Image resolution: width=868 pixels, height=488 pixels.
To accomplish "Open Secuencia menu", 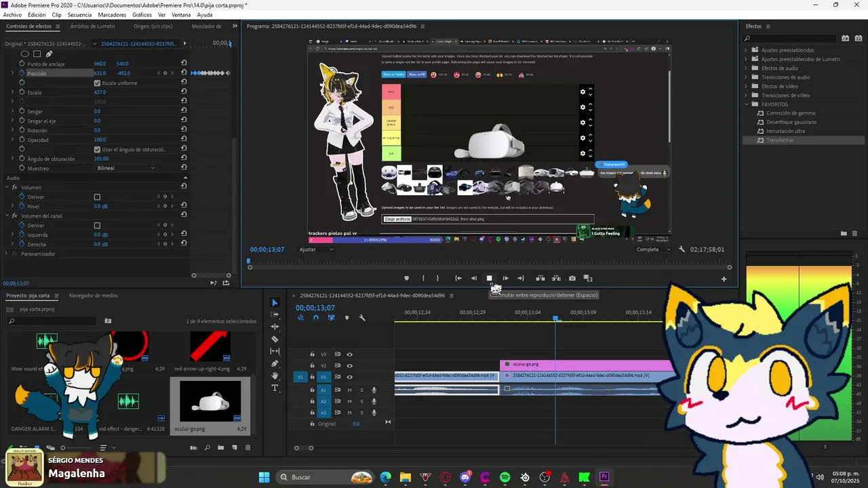I will tap(79, 14).
